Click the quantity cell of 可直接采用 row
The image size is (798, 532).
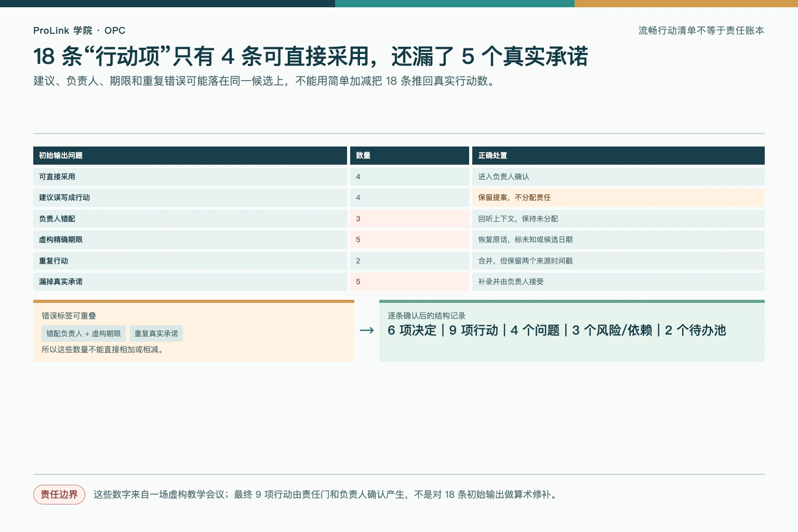(409, 177)
